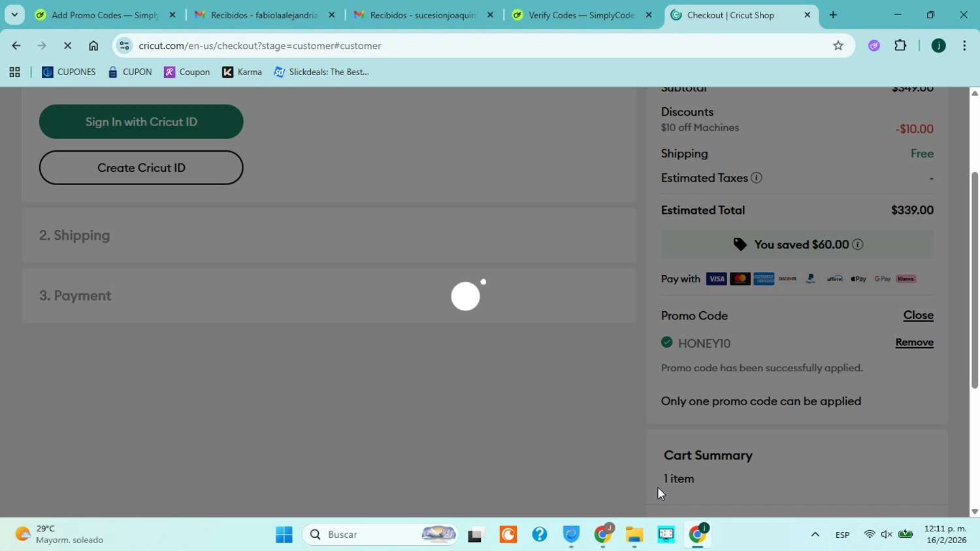Screen dimensions: 980x551
Task: Open the volume icon in system tray
Action: (x=887, y=535)
